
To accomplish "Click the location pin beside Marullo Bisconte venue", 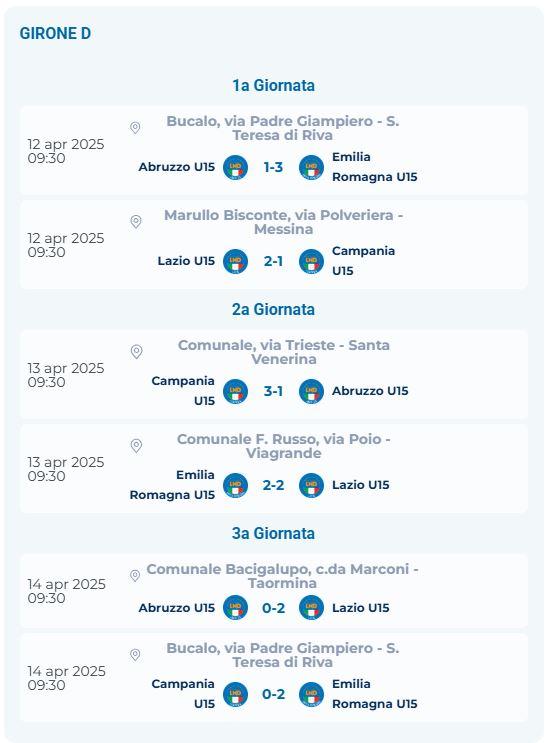I will click(x=135, y=222).
